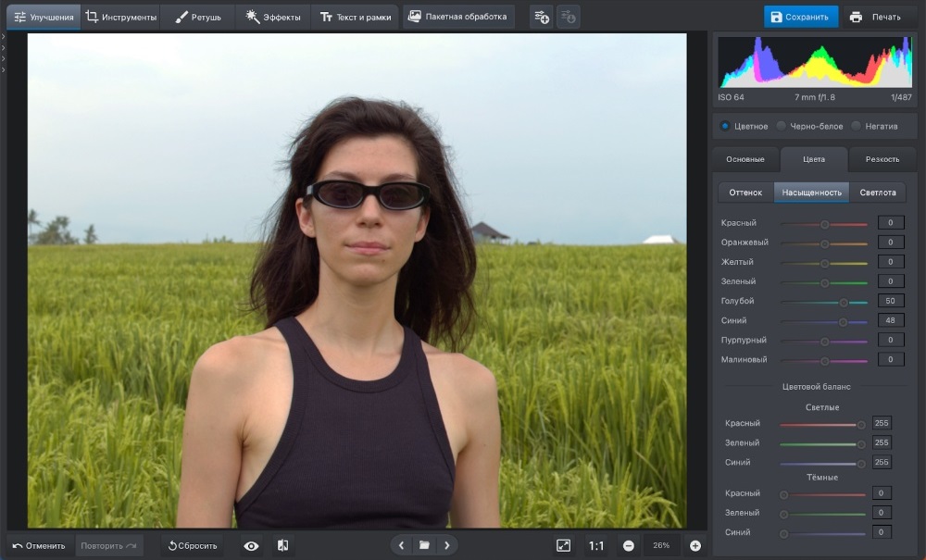Viewport: 926px width, 560px height.
Task: Set zoom to 1:1 scale
Action: 596,546
